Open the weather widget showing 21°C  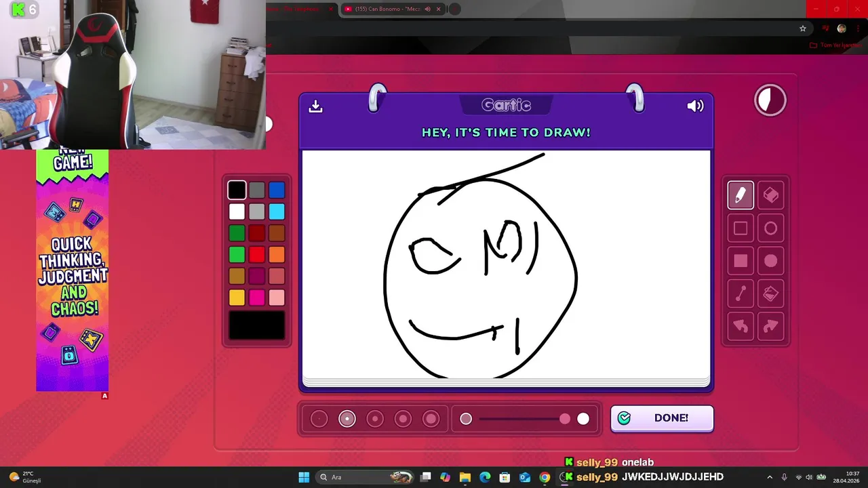pos(24,477)
